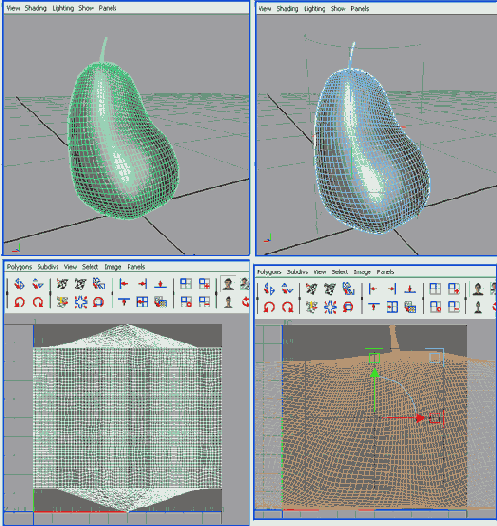497x526 pixels.
Task: Rotate UVs clockwise in right UV editor
Action: [x=287, y=307]
